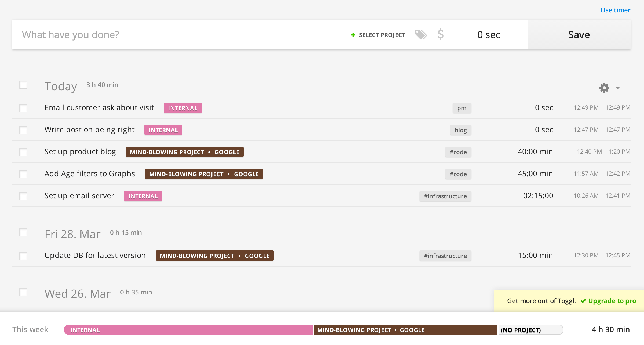Click the 12:30 PM – 12:45 PM time range
644x345 pixels.
[x=602, y=255]
